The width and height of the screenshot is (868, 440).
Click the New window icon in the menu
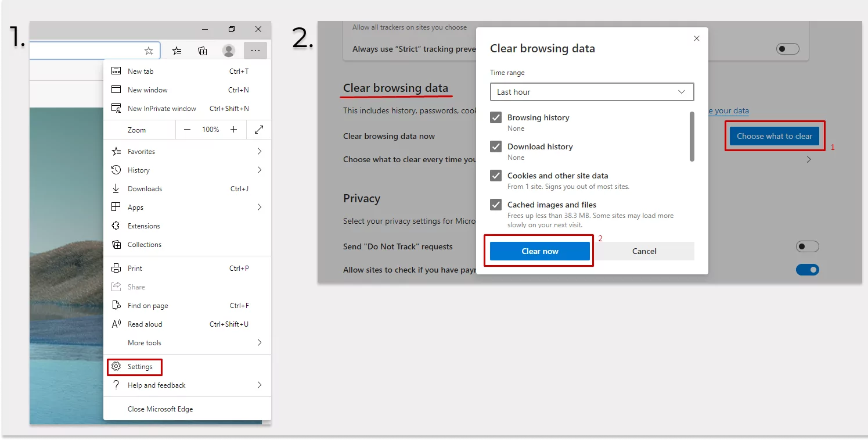tap(116, 90)
